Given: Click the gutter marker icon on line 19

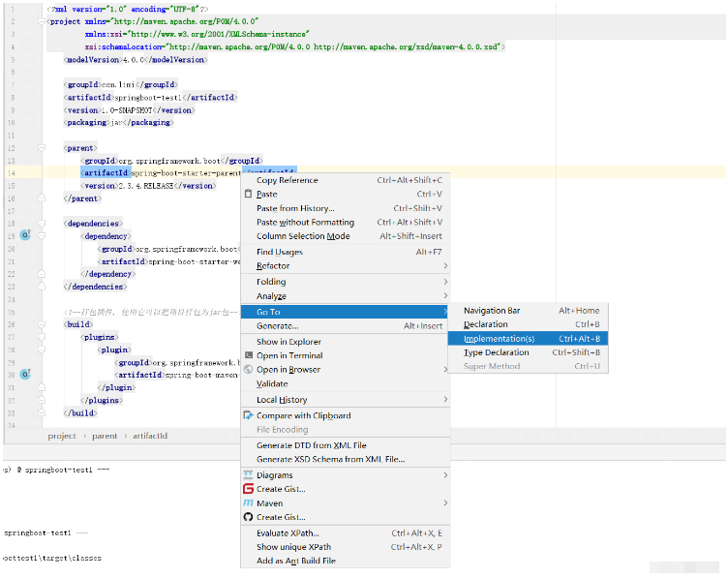Looking at the screenshot, I should click(x=25, y=235).
